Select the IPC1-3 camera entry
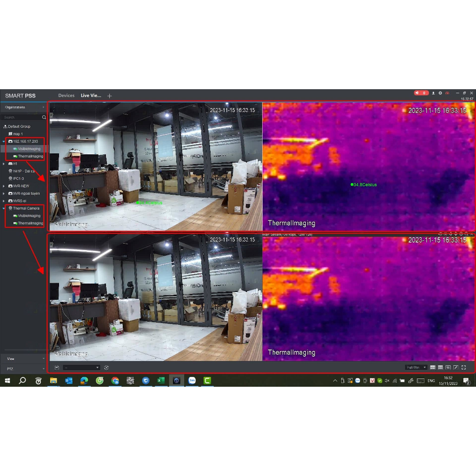This screenshot has height=476, width=476. point(16,178)
